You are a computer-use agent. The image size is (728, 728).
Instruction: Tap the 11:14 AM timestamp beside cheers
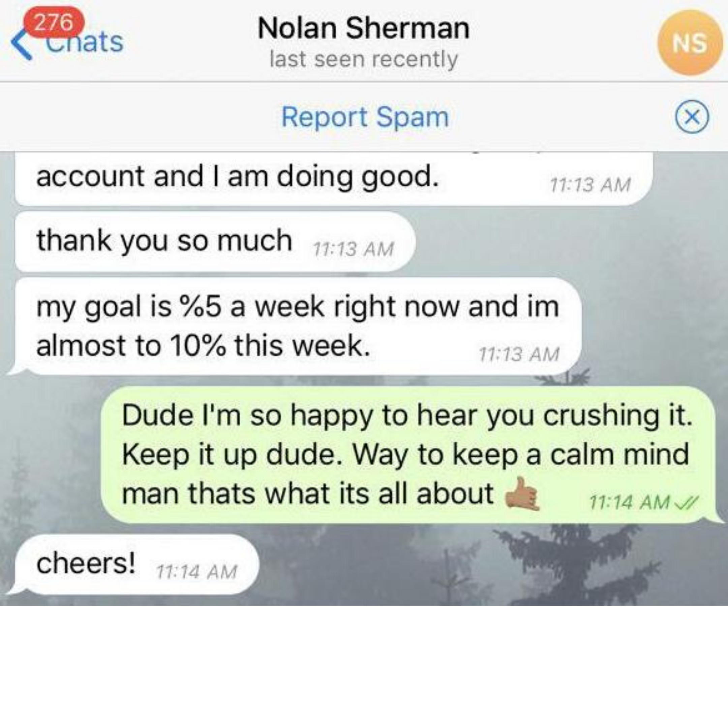pos(196,572)
